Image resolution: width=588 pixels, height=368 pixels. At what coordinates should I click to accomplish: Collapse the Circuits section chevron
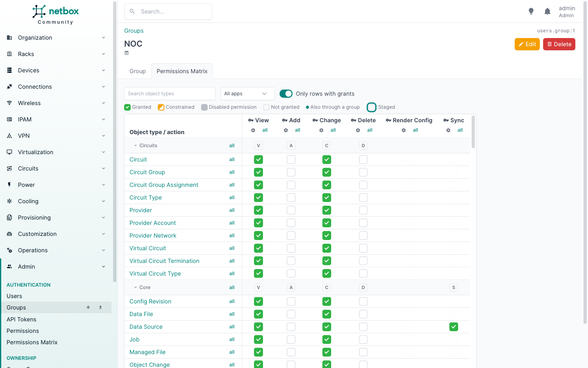136,146
